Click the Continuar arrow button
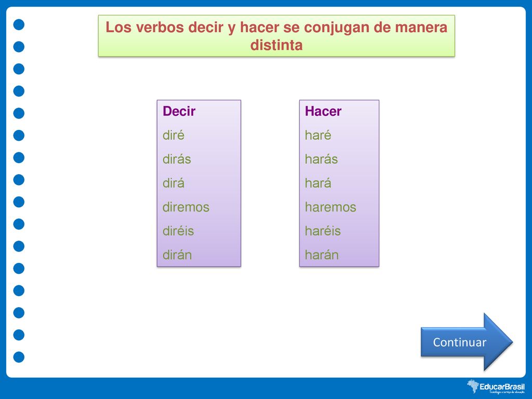Viewport: 532px width, 399px height. [467, 342]
